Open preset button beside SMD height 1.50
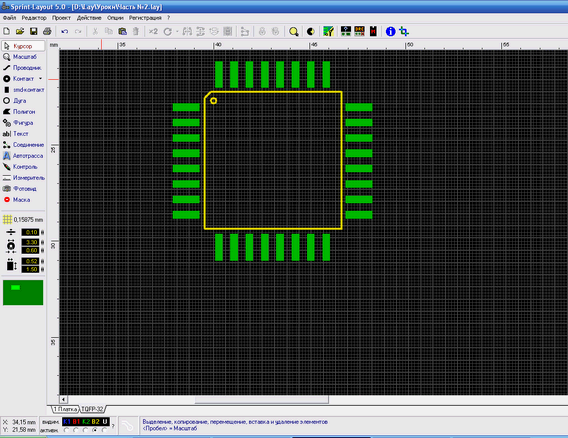The height and width of the screenshot is (438, 568). (x=42, y=269)
